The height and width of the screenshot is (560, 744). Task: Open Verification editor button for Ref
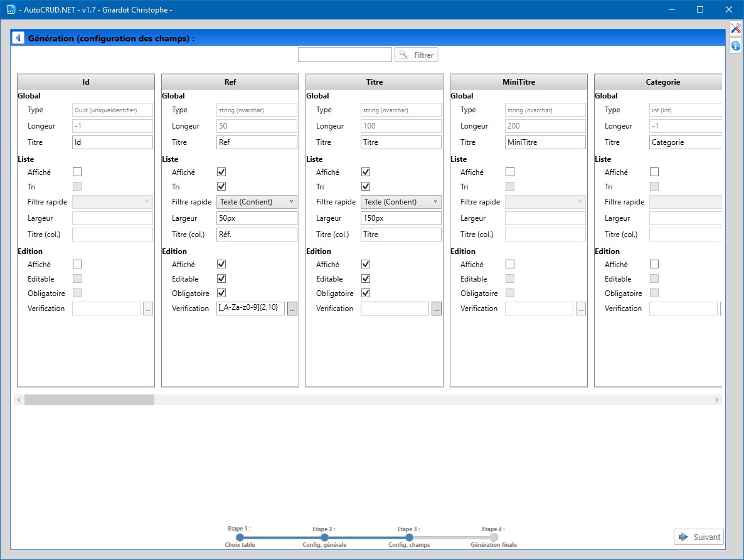point(292,309)
